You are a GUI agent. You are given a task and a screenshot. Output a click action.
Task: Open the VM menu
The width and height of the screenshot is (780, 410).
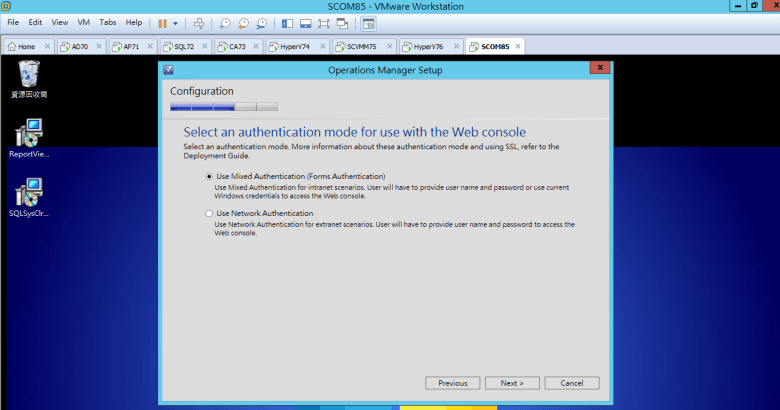84,22
